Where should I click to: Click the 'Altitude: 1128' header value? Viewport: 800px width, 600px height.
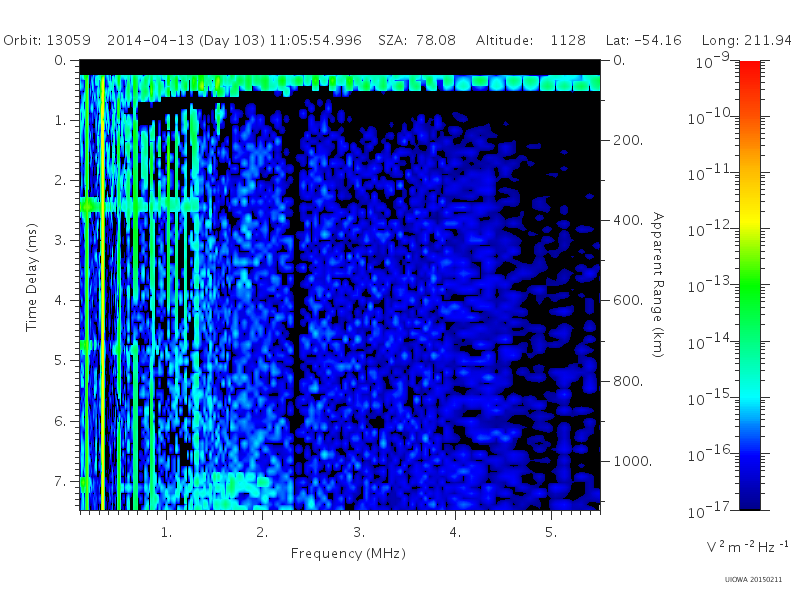(531, 40)
